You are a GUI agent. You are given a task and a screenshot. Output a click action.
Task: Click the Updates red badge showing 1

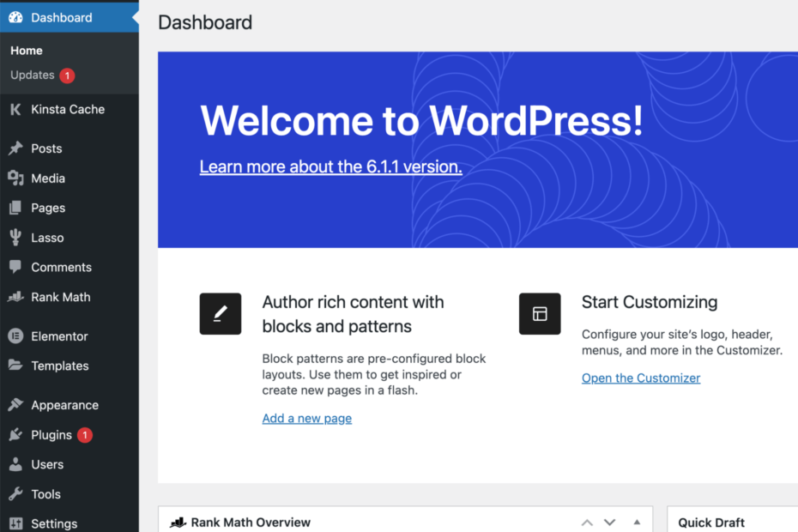click(x=67, y=76)
